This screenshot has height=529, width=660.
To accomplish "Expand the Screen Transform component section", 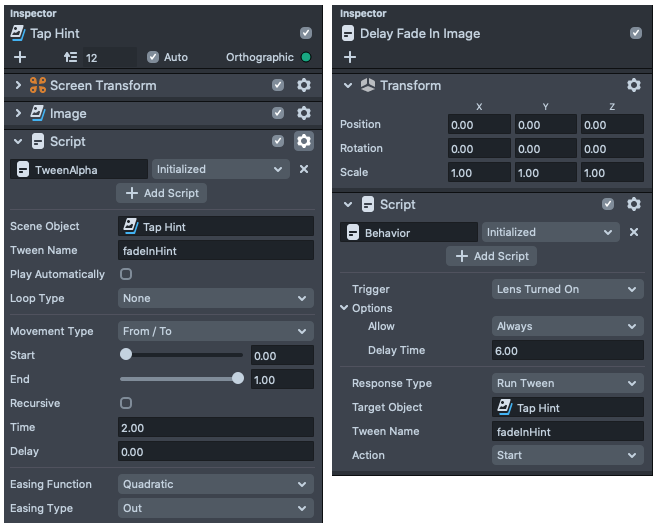I will [x=18, y=86].
